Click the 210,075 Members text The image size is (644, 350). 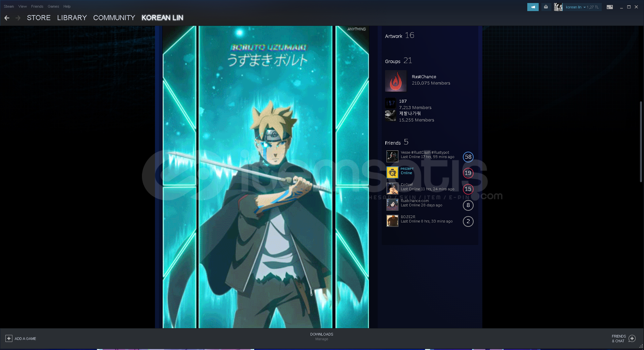431,83
